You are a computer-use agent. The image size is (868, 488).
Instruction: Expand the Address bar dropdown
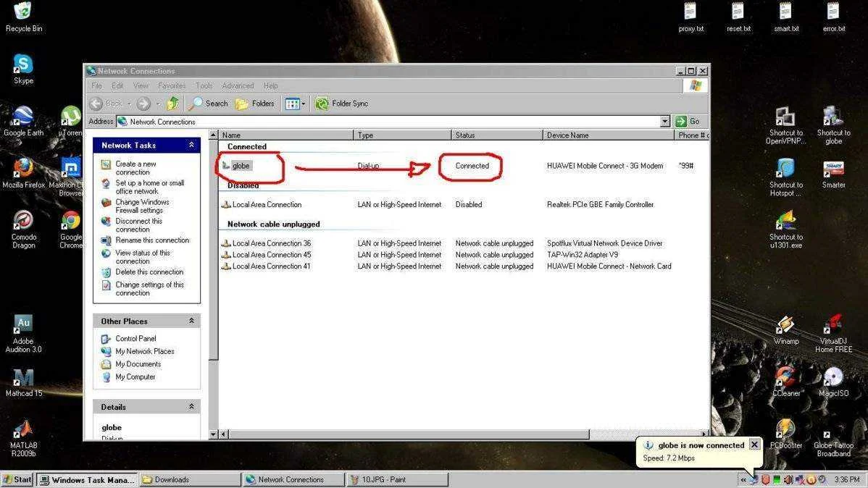(x=665, y=121)
